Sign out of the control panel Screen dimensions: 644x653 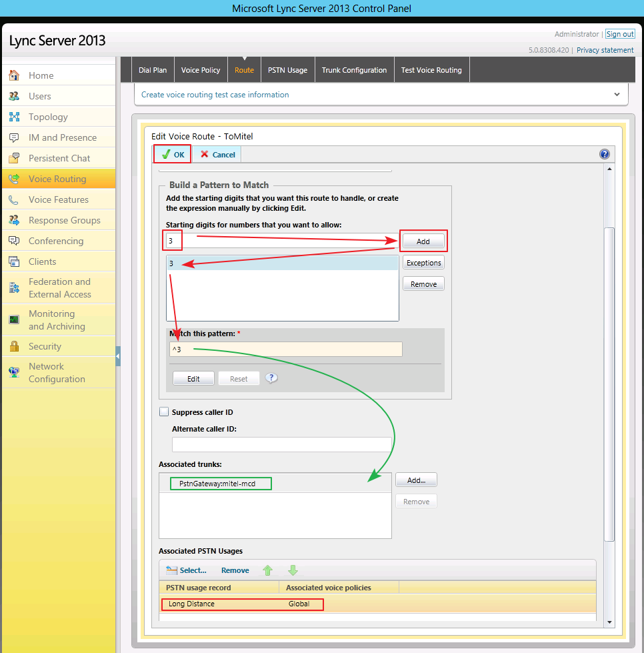pyautogui.click(x=620, y=33)
